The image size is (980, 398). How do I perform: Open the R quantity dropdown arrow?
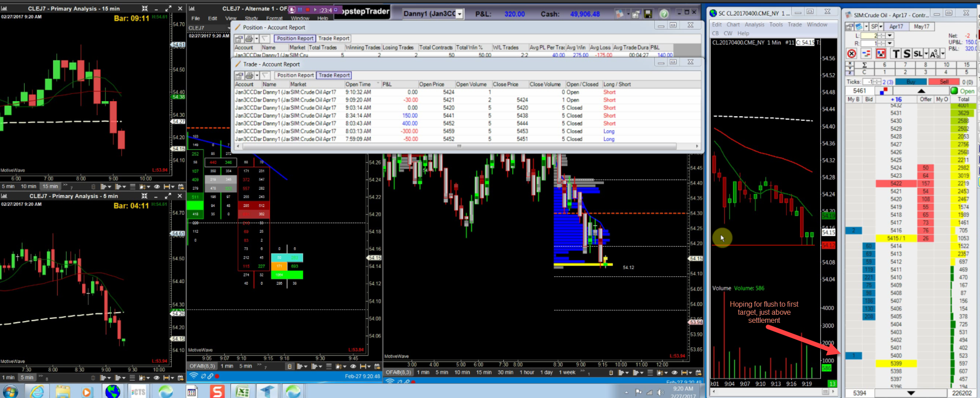coord(890,43)
